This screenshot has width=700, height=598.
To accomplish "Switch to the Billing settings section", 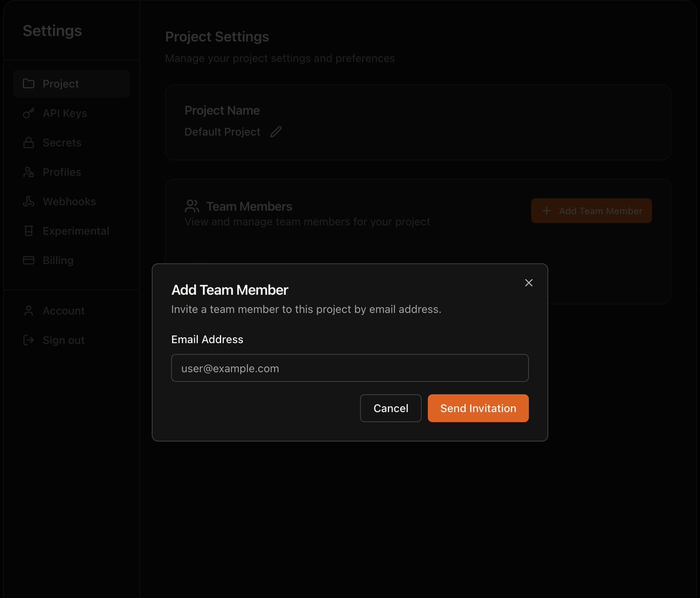I will point(58,260).
